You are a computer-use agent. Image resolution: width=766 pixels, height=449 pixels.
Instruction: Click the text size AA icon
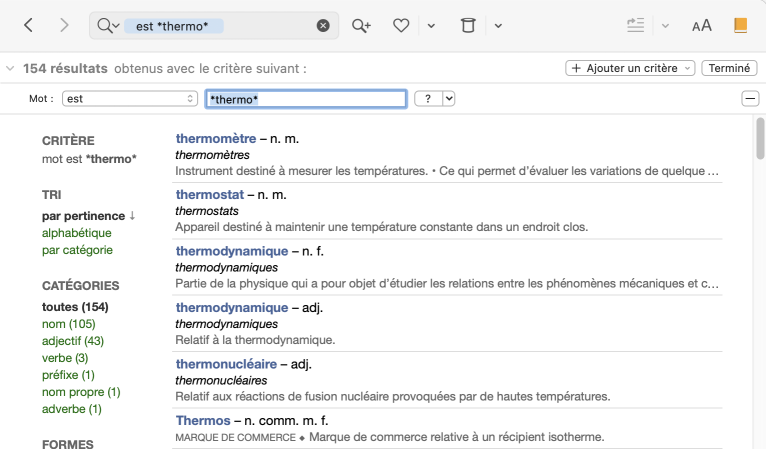[702, 25]
